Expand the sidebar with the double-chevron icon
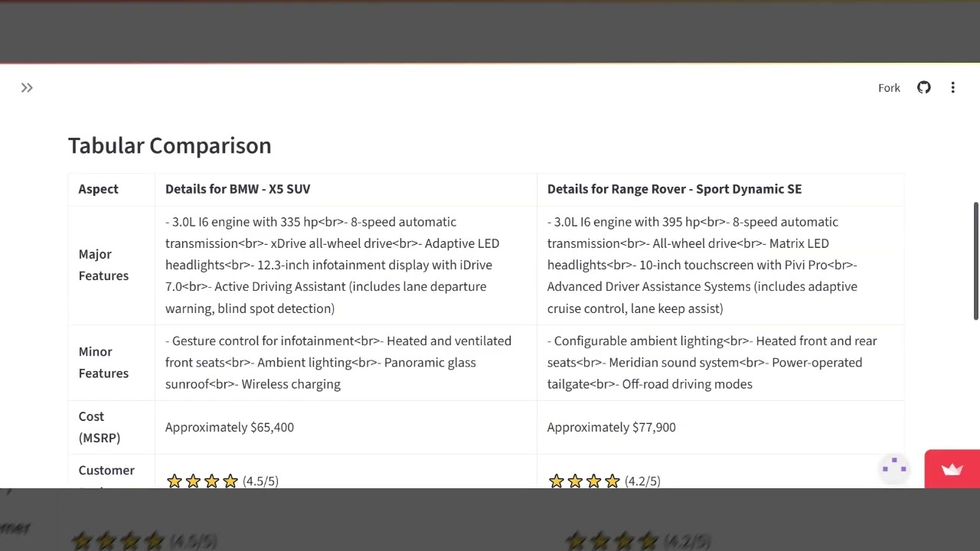This screenshot has height=551, width=980. (x=27, y=88)
